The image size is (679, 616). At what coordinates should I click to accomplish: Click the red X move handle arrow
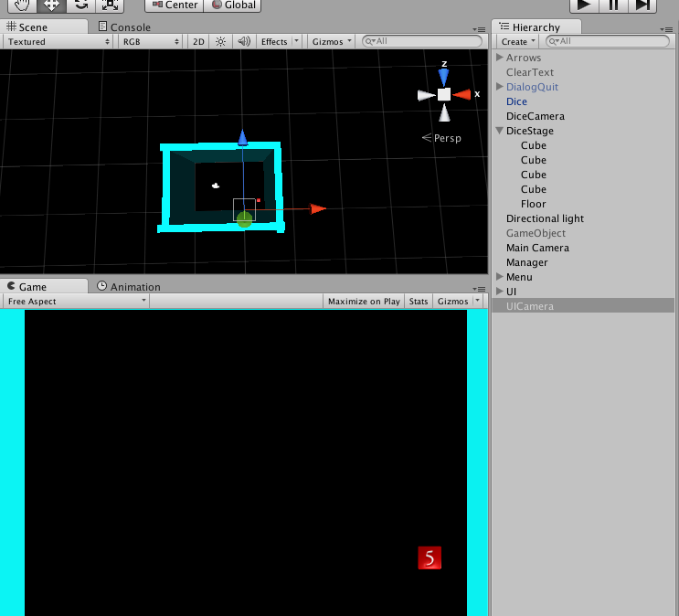318,209
